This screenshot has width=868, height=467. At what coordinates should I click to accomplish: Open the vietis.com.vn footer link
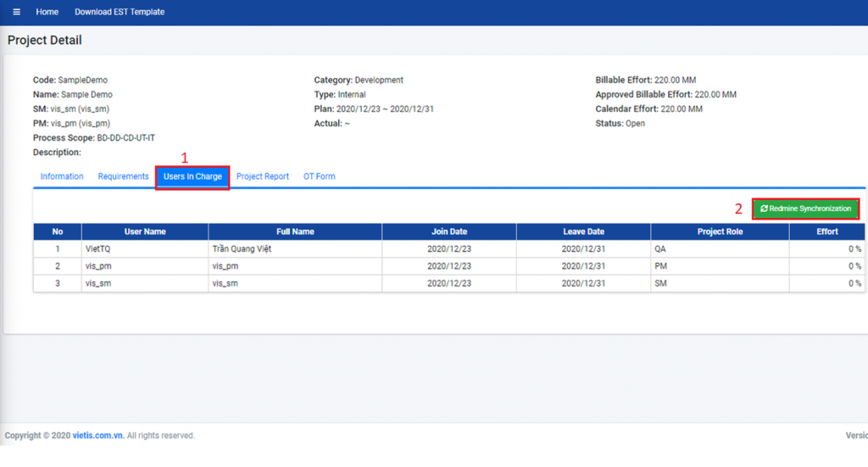pyautogui.click(x=98, y=436)
